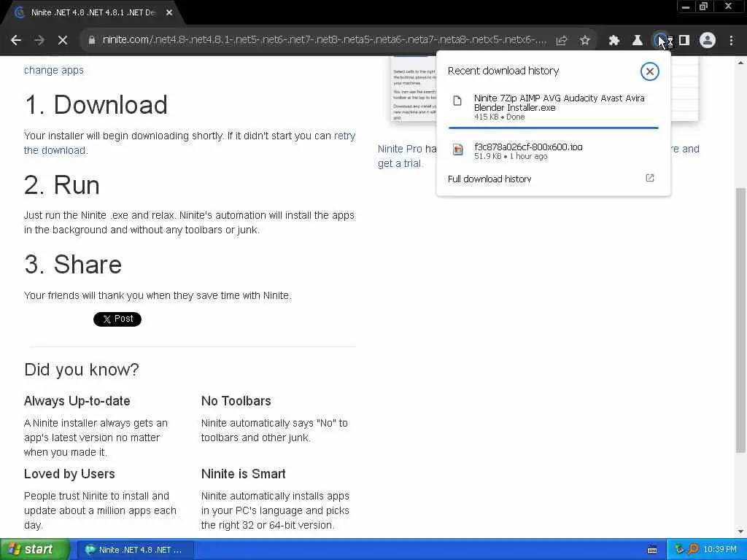Open f3c878a026cf-800x600.jpg download entry
Screen dimensions: 747x560
click(553, 151)
